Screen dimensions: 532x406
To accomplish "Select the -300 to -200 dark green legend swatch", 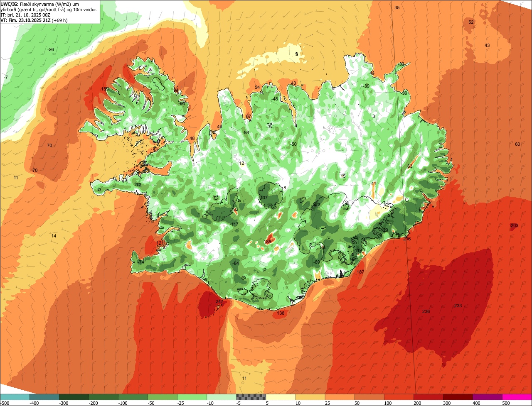I will pos(74,397).
